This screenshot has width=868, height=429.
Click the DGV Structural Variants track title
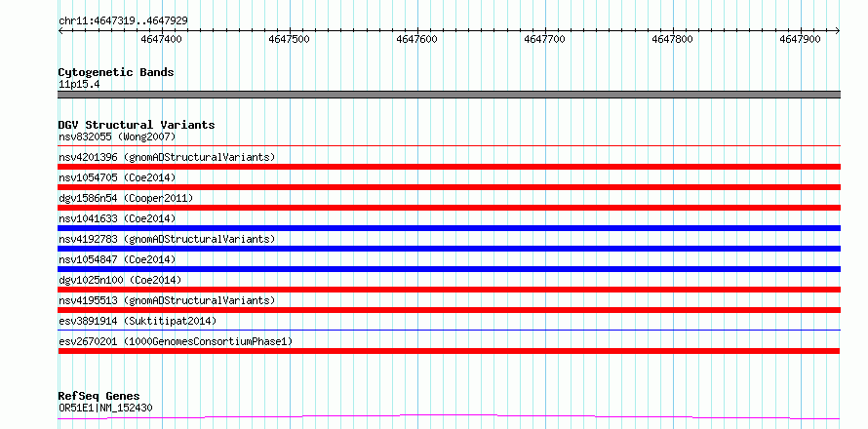(137, 125)
